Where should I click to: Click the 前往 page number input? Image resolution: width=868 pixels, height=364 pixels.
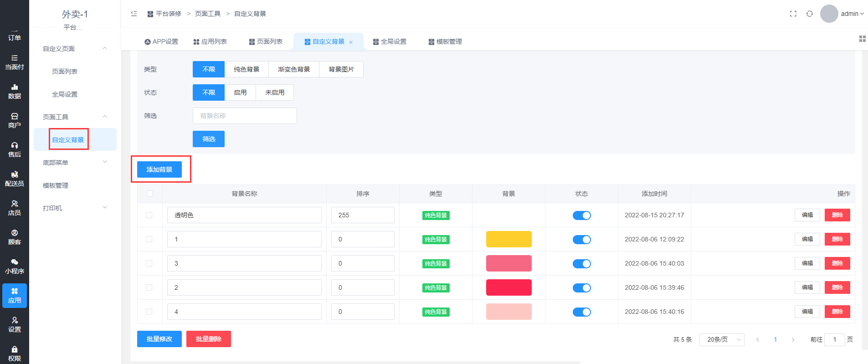[835, 339]
